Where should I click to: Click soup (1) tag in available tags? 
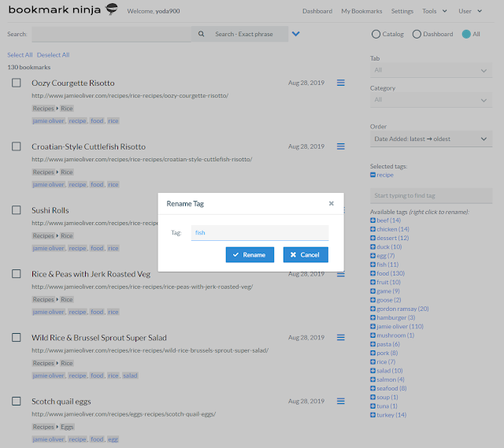387,398
